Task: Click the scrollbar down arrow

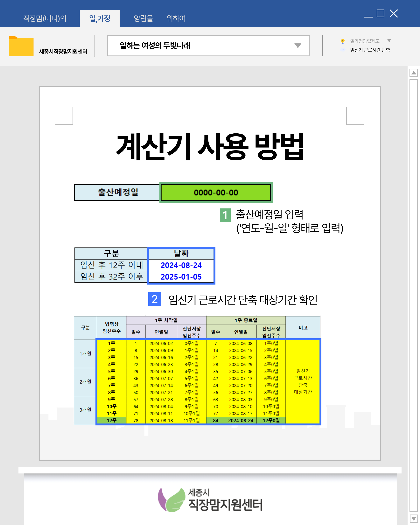Action: tap(413, 519)
